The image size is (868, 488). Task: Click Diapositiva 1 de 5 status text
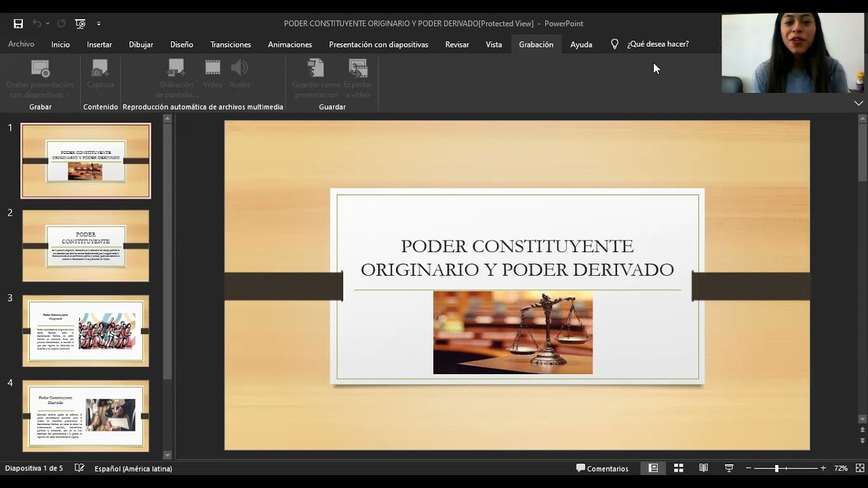(34, 468)
